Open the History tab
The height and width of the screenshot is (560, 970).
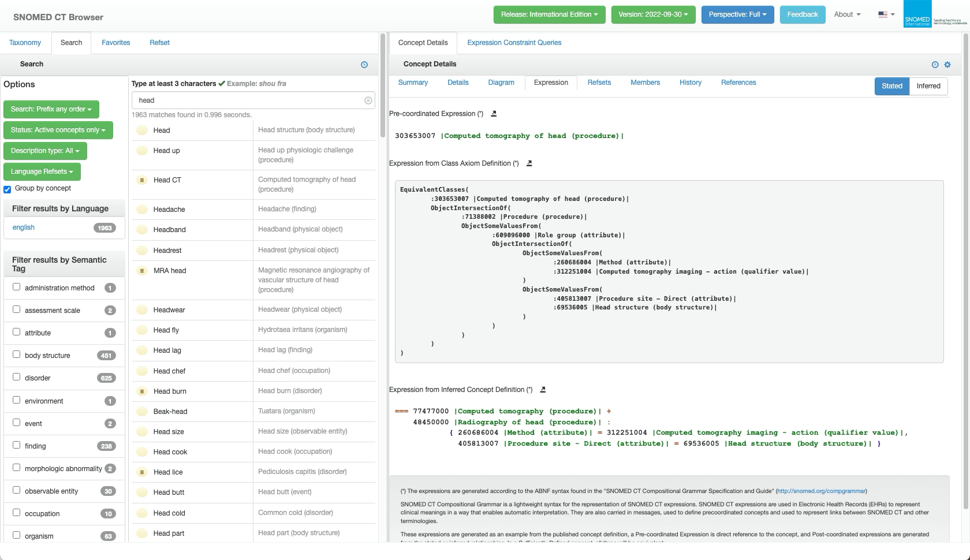691,83
